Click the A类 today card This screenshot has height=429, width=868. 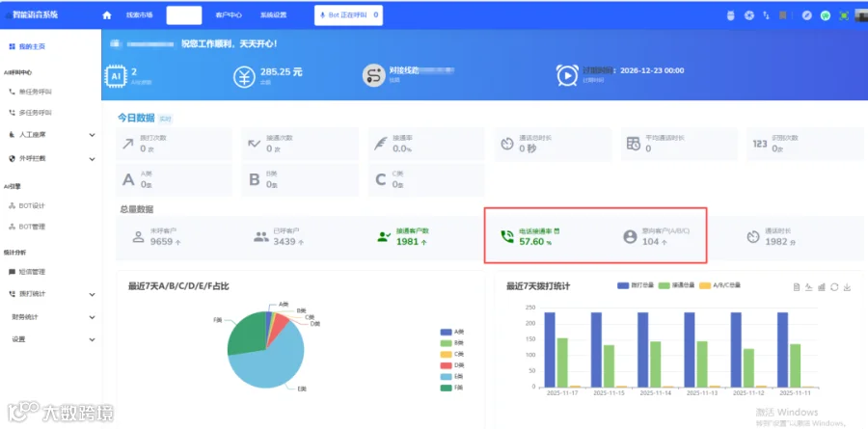[174, 180]
